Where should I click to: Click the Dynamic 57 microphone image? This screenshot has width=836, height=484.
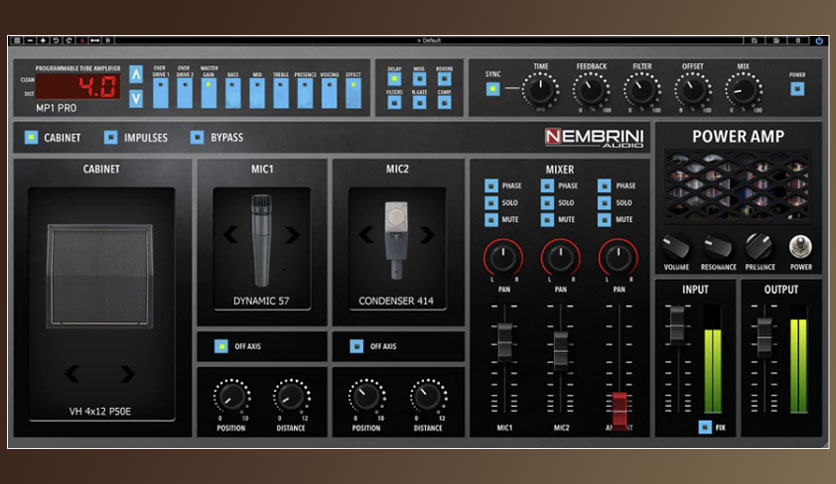pyautogui.click(x=261, y=240)
